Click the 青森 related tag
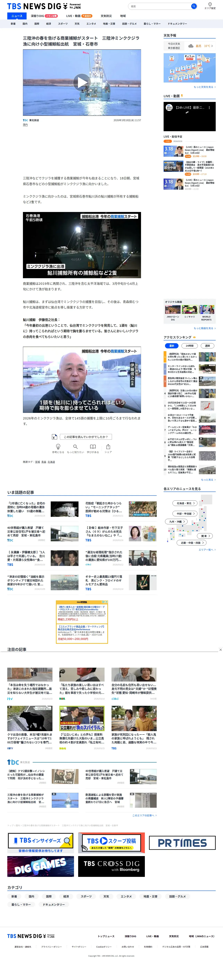 point(44,462)
